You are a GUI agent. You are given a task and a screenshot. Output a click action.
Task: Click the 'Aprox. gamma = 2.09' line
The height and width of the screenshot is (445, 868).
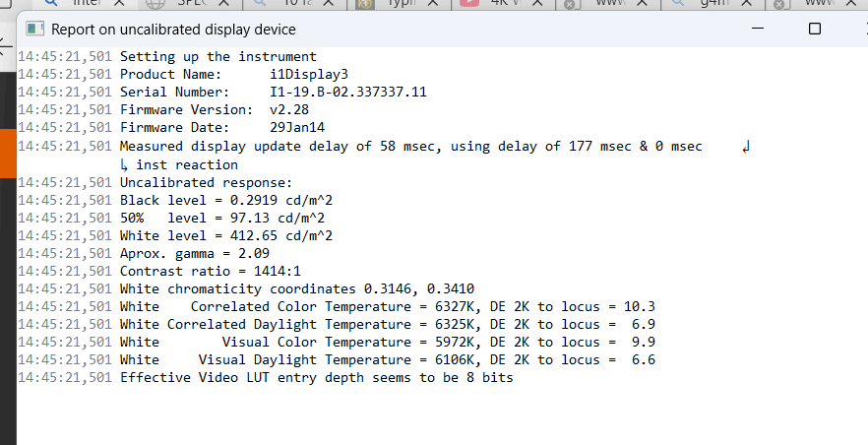195,253
